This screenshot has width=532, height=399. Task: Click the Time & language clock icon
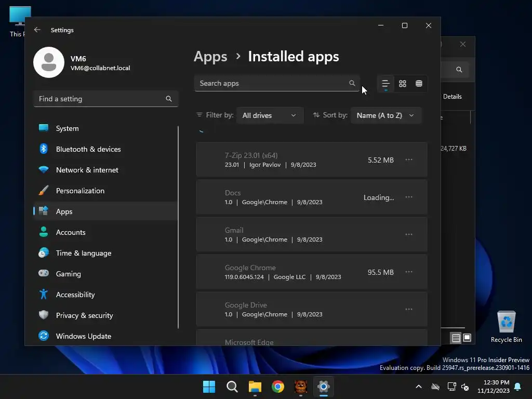pos(44,253)
